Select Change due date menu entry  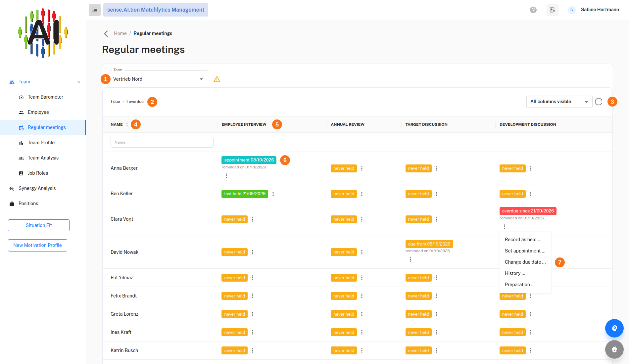coord(525,262)
